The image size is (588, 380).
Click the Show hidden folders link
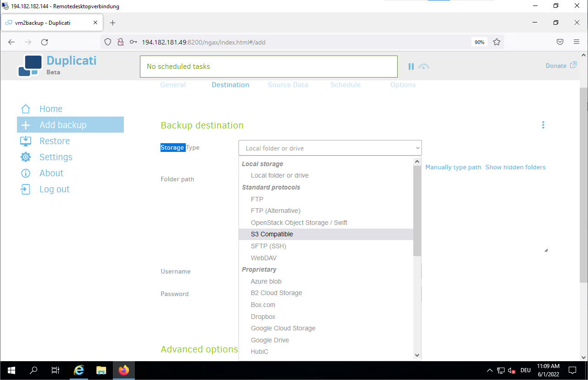click(515, 167)
